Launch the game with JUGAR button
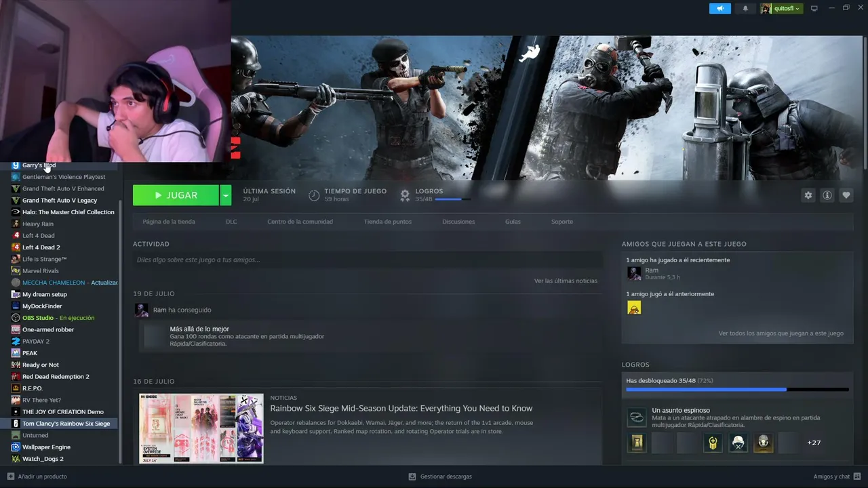Viewport: 868px width, 488px height. coord(176,195)
